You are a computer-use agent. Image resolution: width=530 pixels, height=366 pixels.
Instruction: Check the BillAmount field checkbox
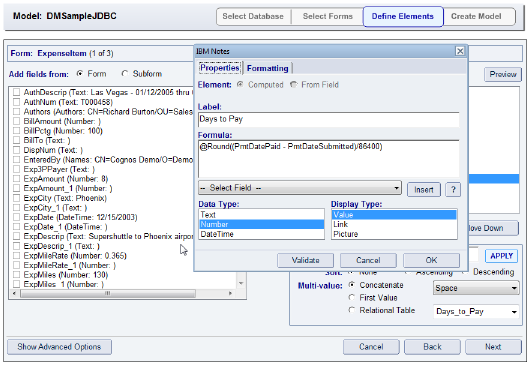(x=16, y=121)
